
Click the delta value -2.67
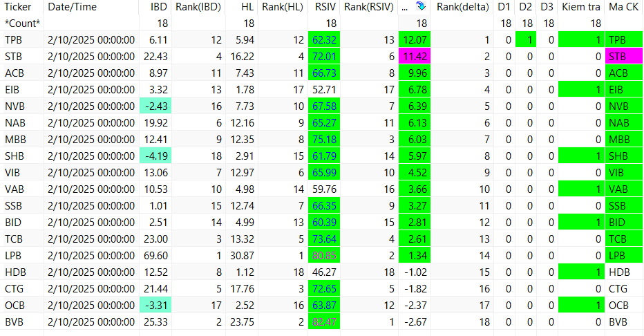point(416,322)
